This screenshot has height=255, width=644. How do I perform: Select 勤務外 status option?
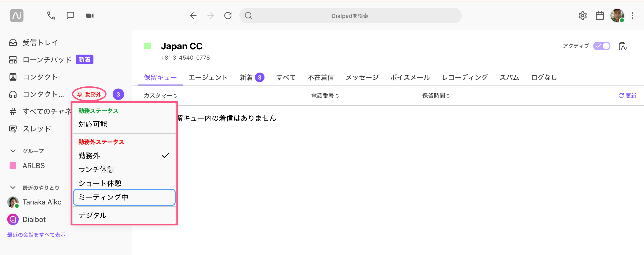click(124, 156)
